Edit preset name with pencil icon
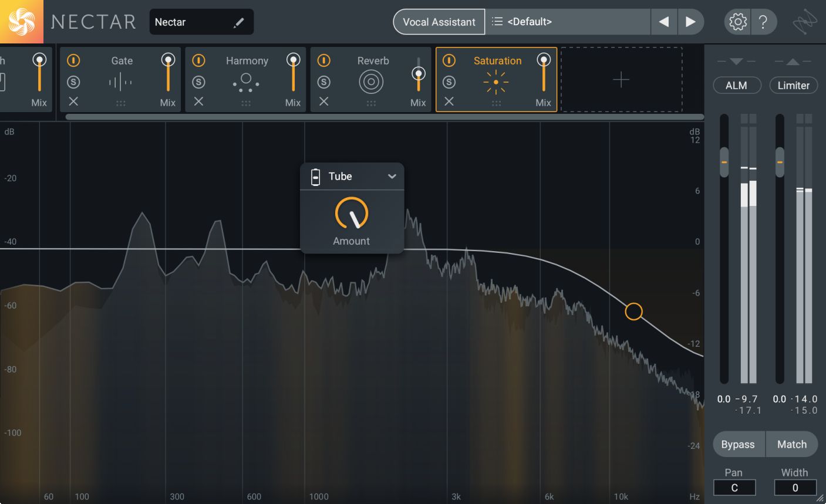 point(238,22)
